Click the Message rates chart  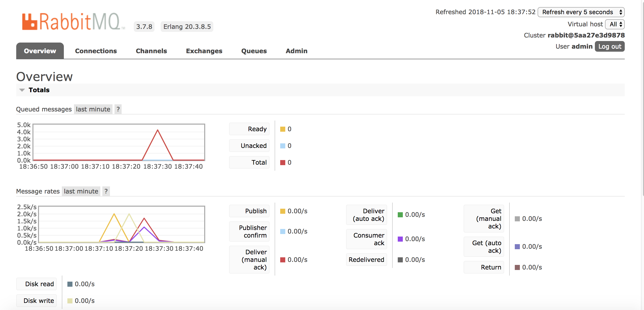pos(122,224)
